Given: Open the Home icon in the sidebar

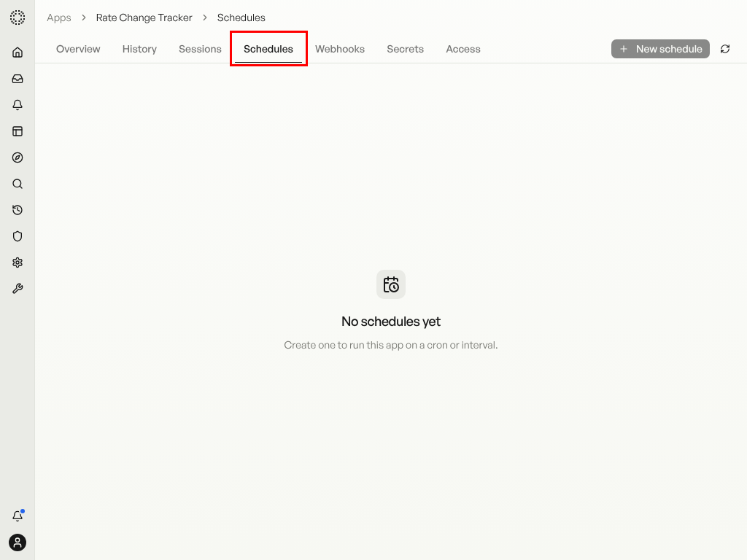Looking at the screenshot, I should coord(18,52).
